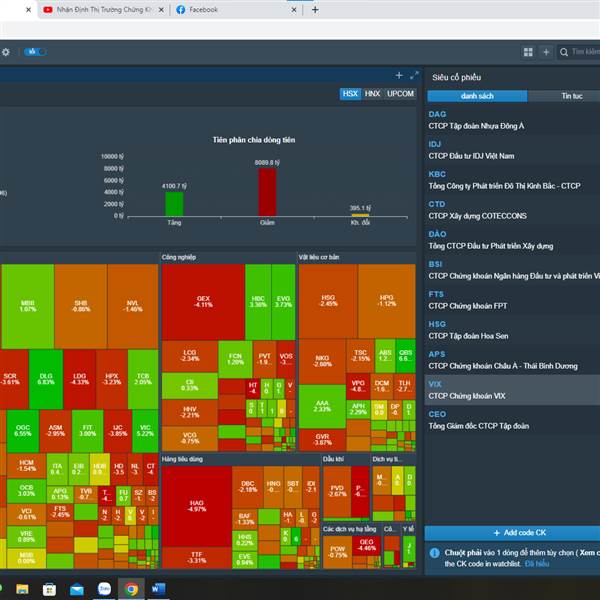Open the Facebook browser tab

237,10
